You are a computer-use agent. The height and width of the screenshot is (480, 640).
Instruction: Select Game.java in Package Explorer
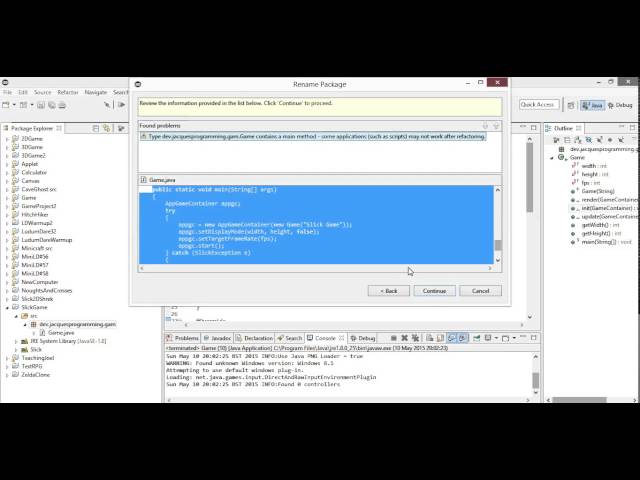61,333
